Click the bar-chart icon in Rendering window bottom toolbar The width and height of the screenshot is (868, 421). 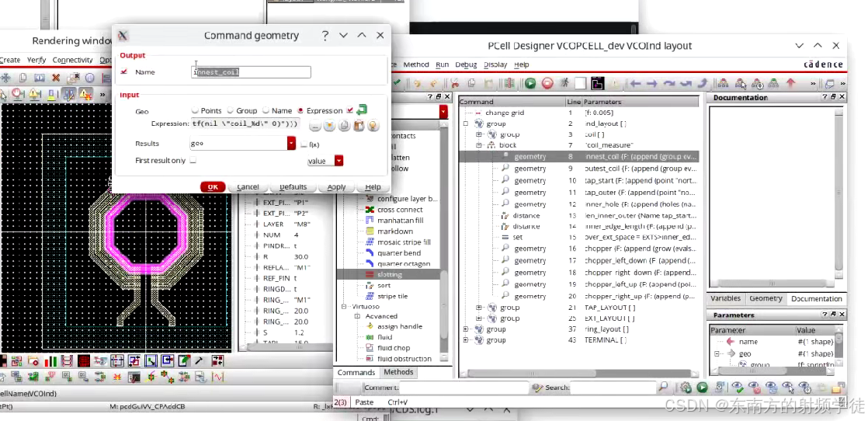(x=51, y=362)
